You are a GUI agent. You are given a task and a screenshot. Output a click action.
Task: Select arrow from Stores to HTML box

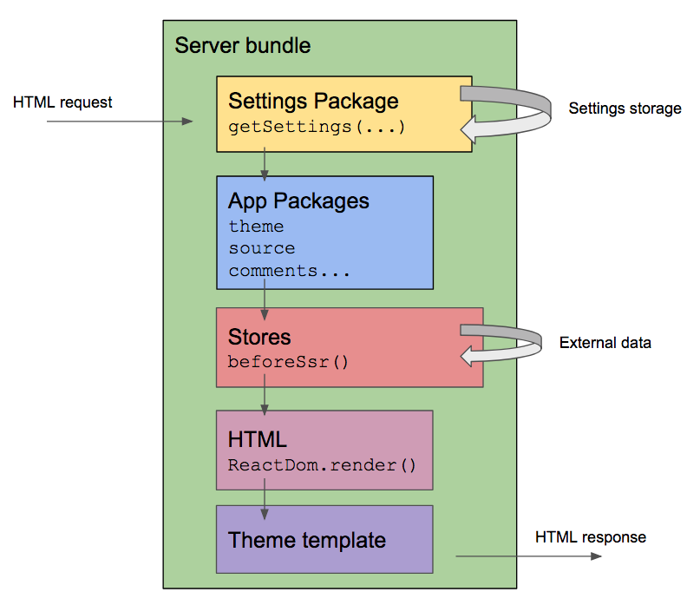pyautogui.click(x=265, y=398)
